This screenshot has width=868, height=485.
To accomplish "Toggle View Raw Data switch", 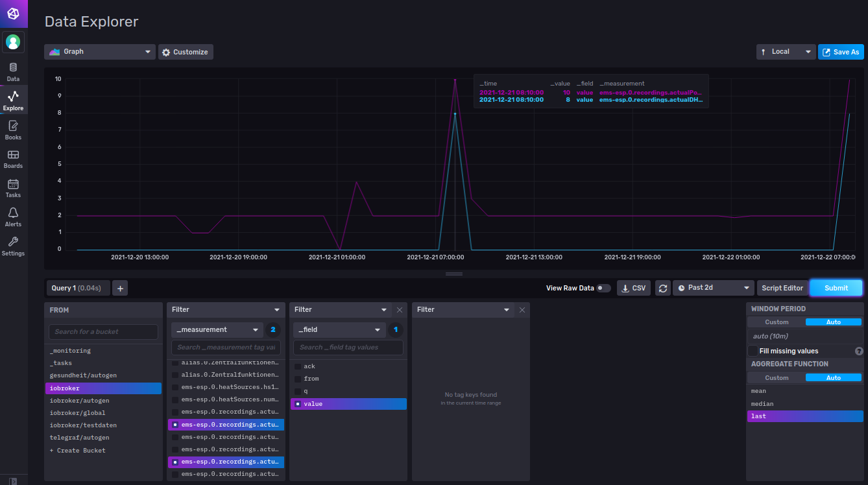I will pos(603,288).
